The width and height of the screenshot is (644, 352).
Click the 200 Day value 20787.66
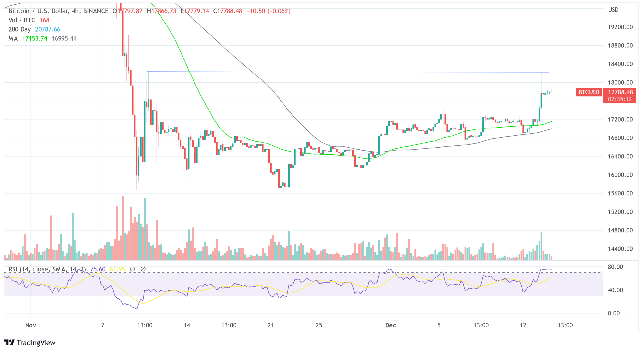pyautogui.click(x=47, y=29)
